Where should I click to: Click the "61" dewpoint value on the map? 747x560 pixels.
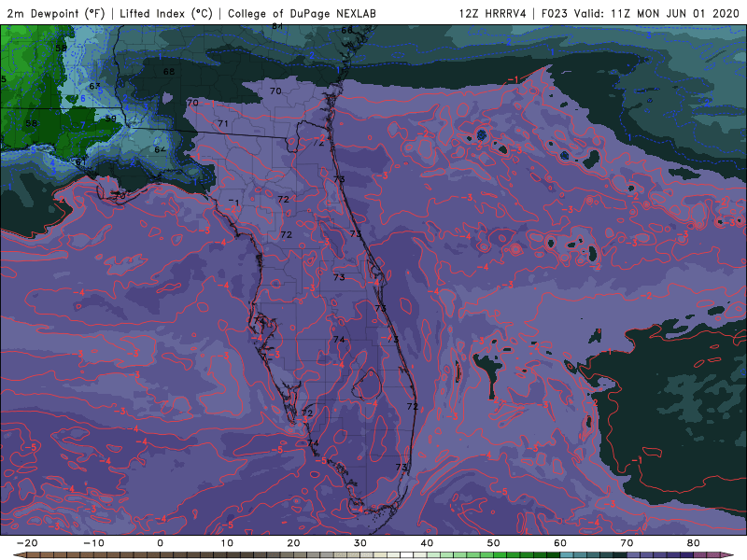81,161
